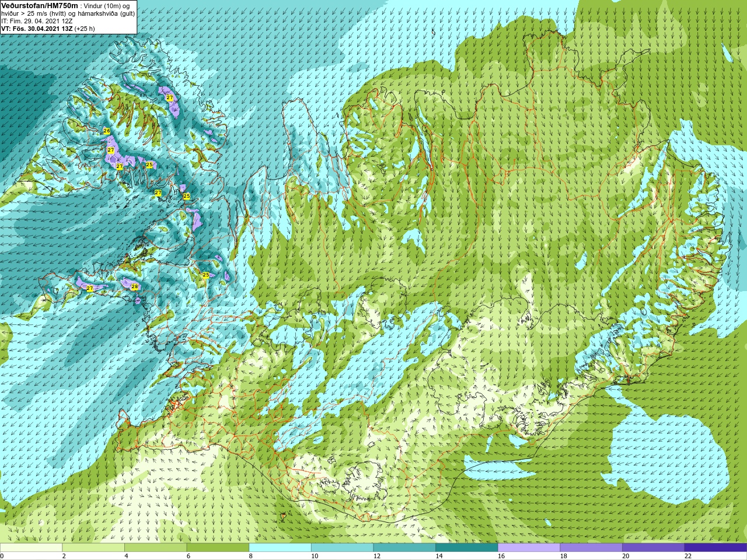Choose the 20–22 m/s violet swatch
747x560 pixels.
654,548
